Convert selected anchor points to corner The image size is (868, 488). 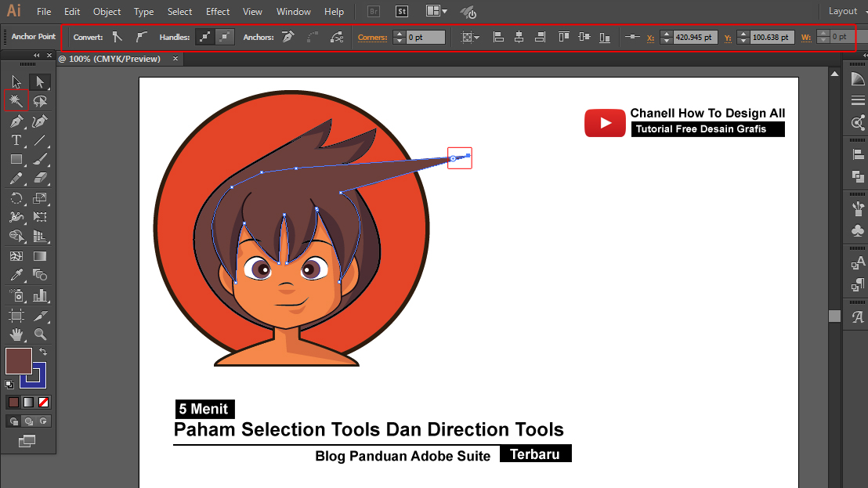[118, 36]
